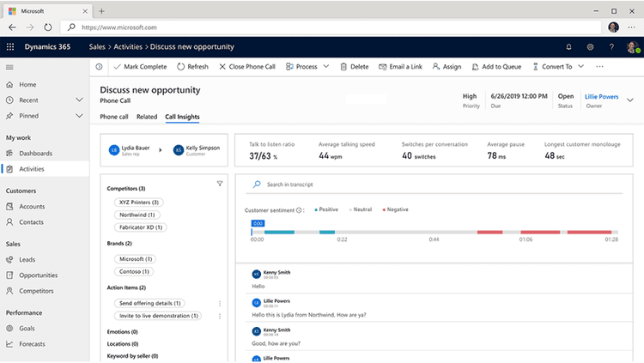Click into the Search in transcript field
Image resolution: width=644 pixels, height=363 pixels.
[x=434, y=185]
